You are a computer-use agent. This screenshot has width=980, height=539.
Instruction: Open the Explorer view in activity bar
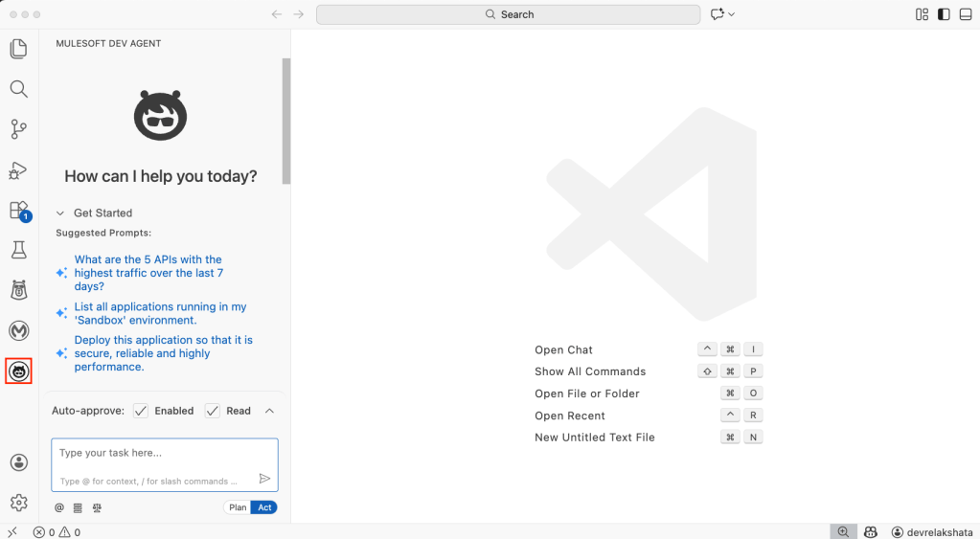(x=18, y=49)
